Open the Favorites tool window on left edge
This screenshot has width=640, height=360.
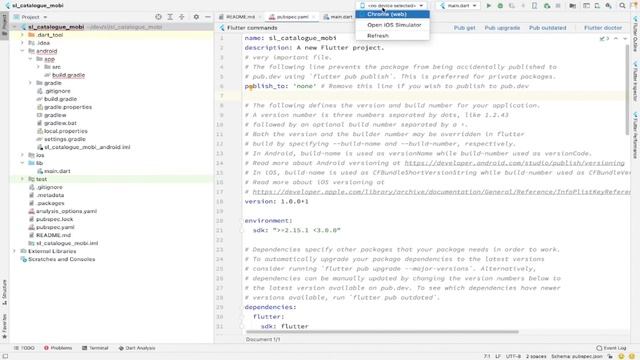pyautogui.click(x=4, y=327)
